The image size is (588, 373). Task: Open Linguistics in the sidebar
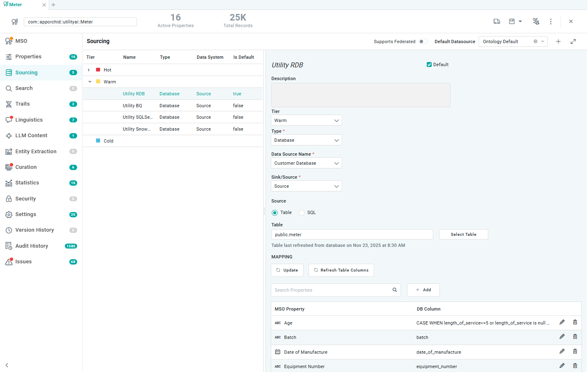click(x=29, y=120)
